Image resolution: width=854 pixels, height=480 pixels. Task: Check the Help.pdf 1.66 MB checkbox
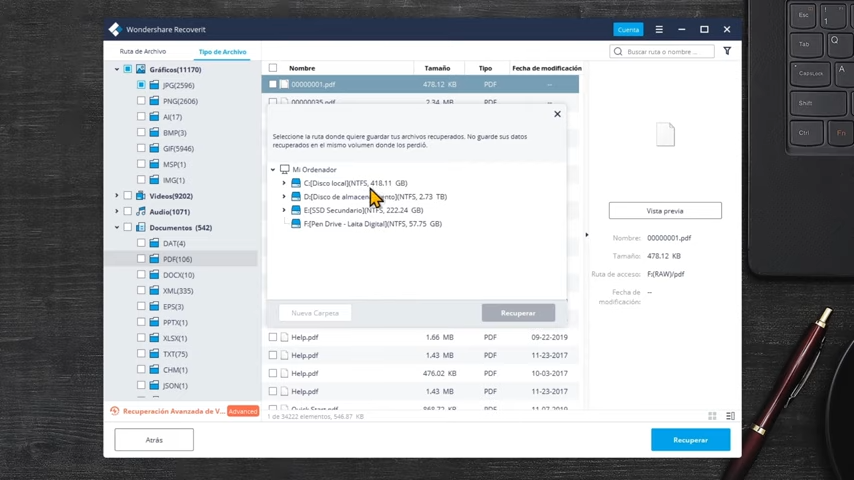(x=273, y=337)
